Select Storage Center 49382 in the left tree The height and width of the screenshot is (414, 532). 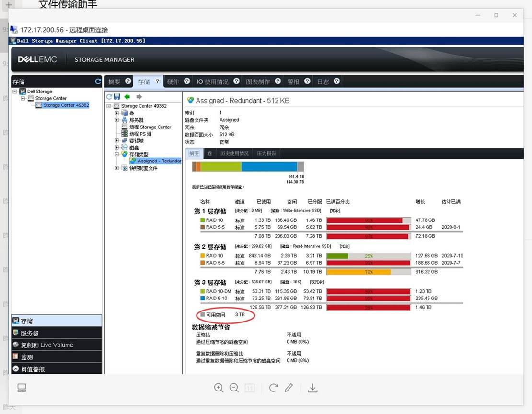tap(66, 105)
